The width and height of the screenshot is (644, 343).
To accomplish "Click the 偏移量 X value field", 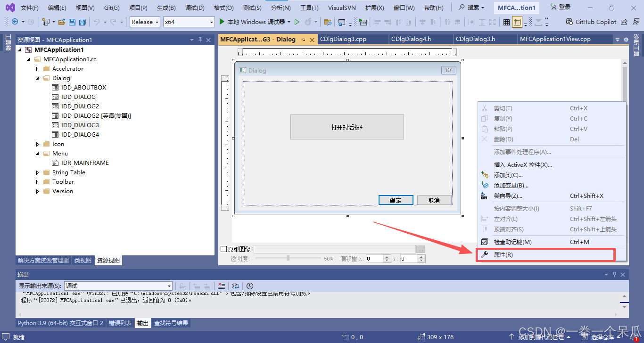I will (x=375, y=259).
